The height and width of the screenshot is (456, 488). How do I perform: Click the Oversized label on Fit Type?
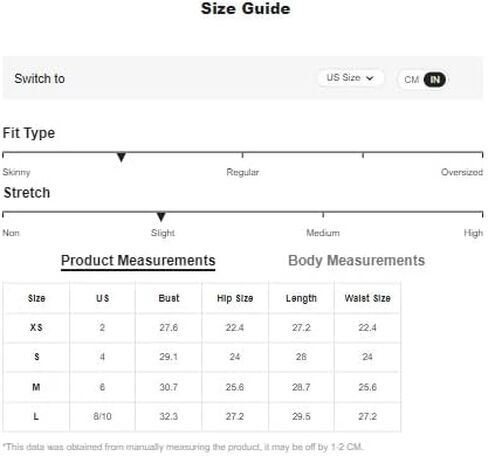pos(462,172)
